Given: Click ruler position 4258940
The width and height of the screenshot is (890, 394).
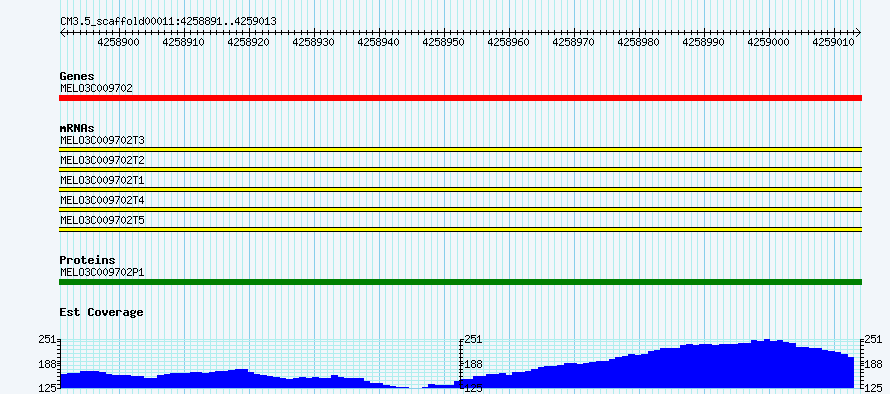Looking at the screenshot, I should 379,42.
